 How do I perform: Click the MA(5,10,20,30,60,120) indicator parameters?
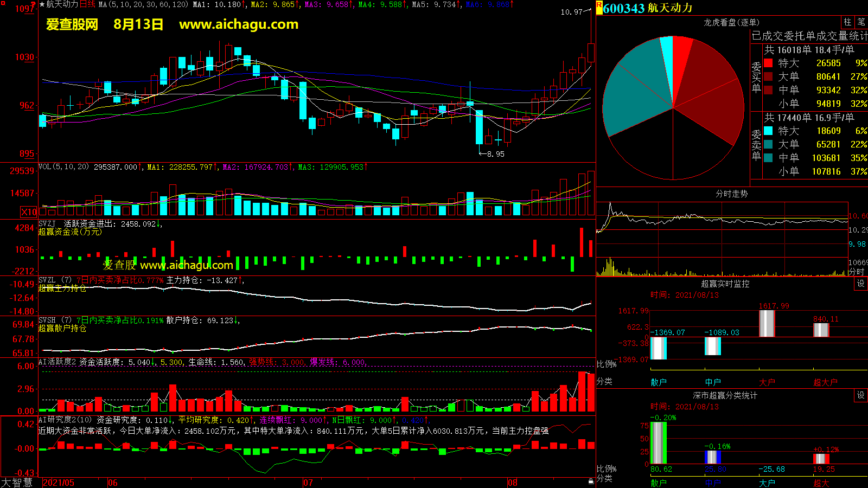144,4
